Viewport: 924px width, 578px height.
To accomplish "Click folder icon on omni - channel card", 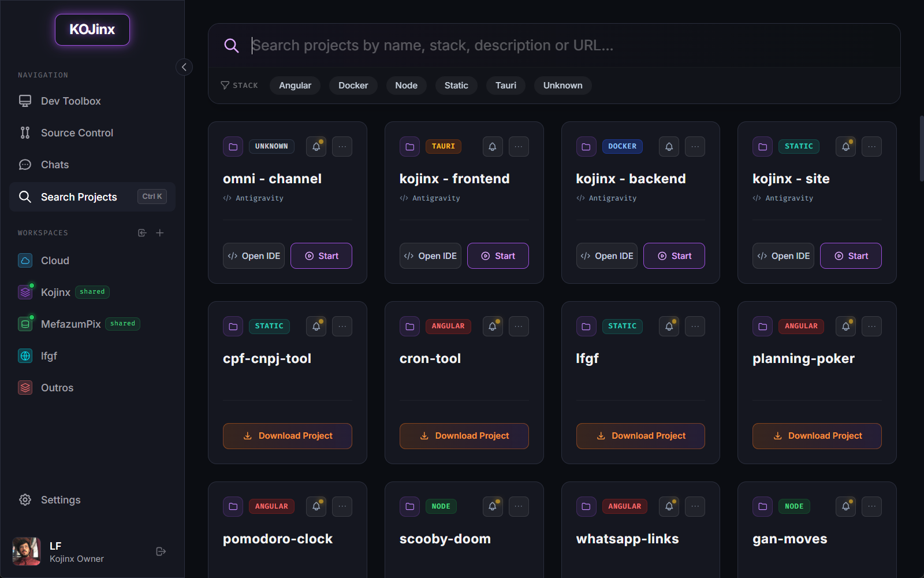I will click(x=233, y=147).
